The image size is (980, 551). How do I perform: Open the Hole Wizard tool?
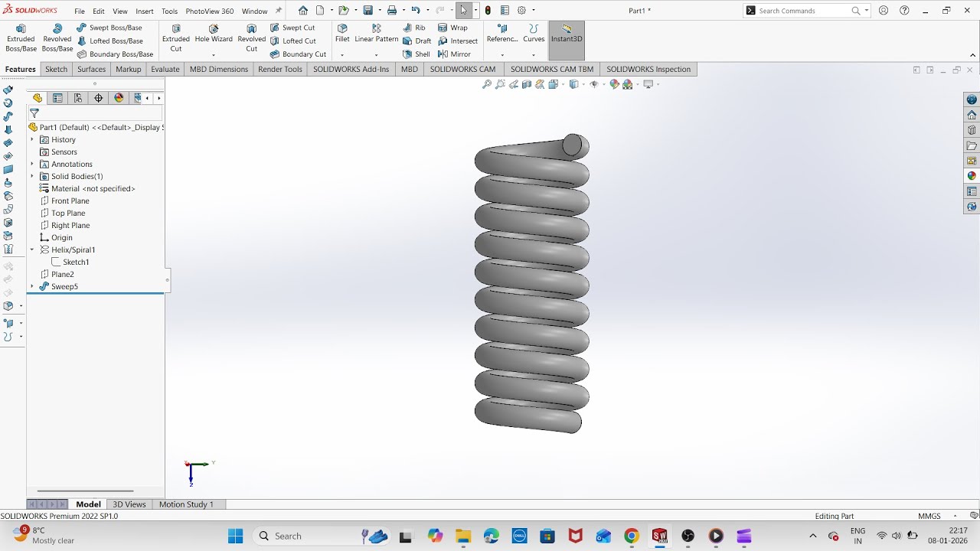pos(214,34)
